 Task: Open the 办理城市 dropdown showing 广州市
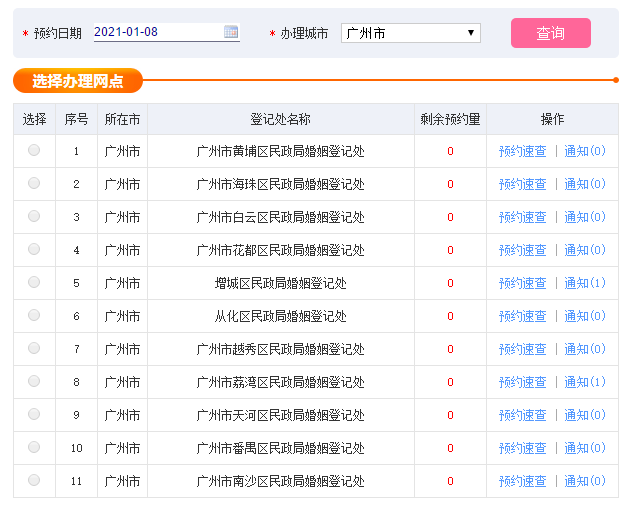pos(411,33)
